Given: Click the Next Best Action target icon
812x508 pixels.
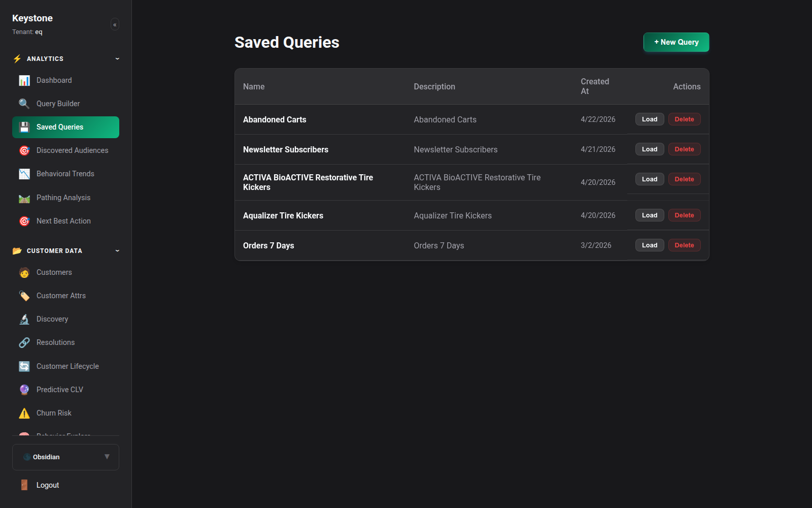Looking at the screenshot, I should [x=24, y=221].
